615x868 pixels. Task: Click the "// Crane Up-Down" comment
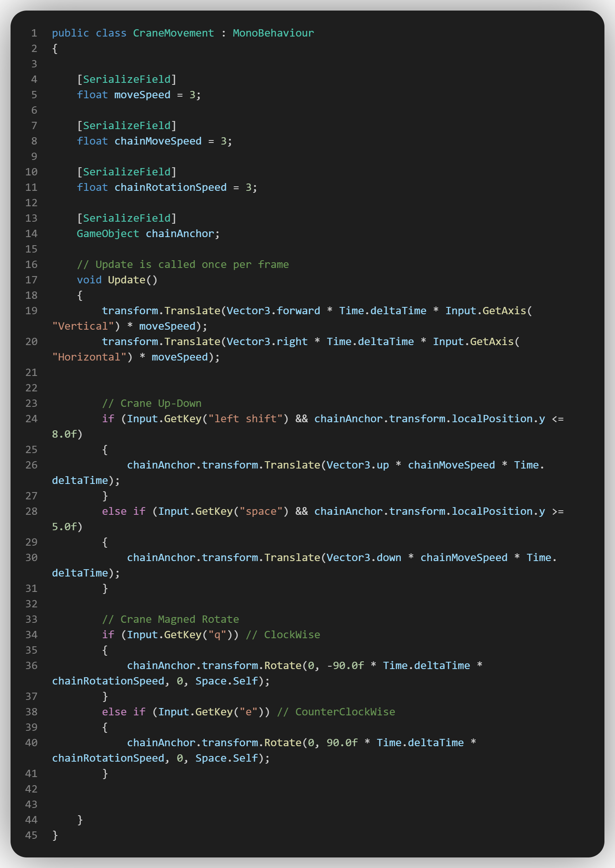tap(152, 403)
